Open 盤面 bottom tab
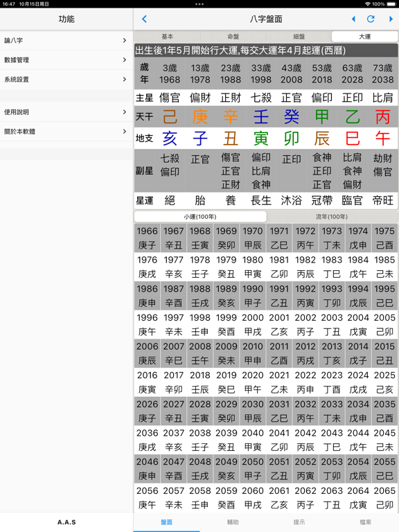This screenshot has height=532, width=399. pos(166,522)
